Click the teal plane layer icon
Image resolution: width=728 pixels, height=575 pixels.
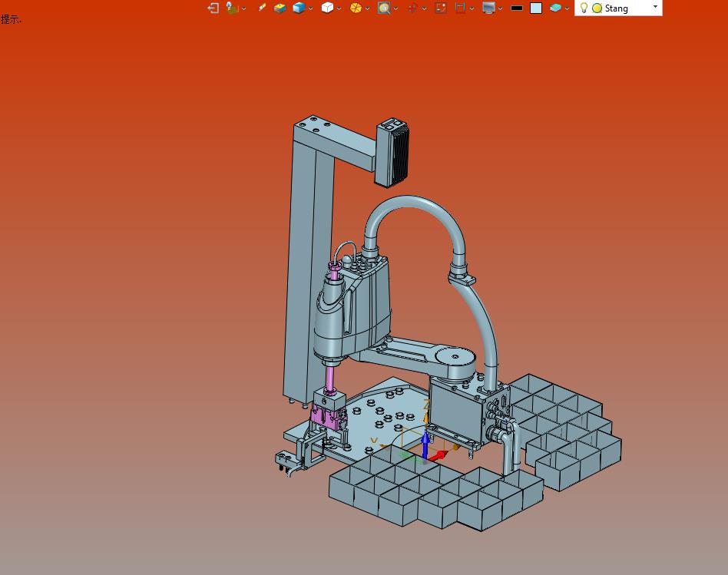[x=555, y=8]
